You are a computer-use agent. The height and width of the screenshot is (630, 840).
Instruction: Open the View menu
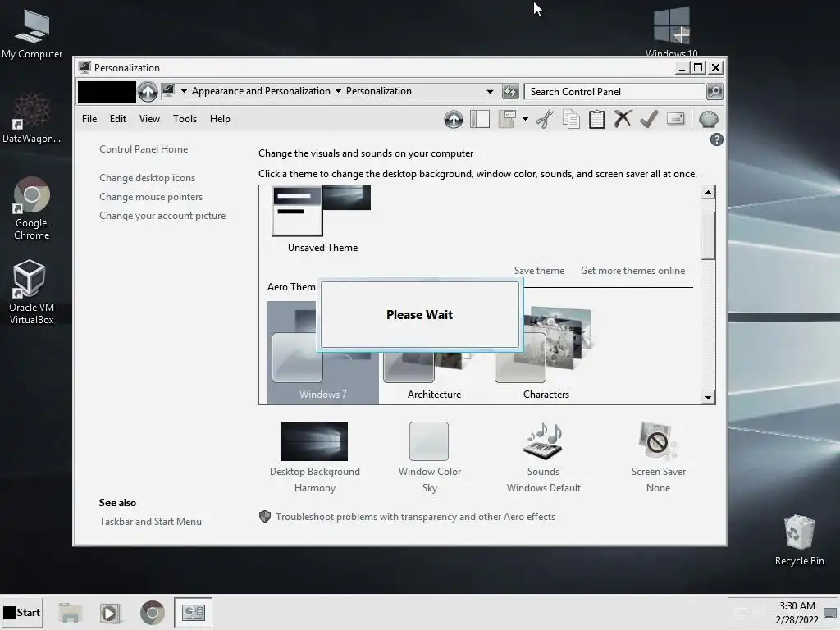pos(149,119)
